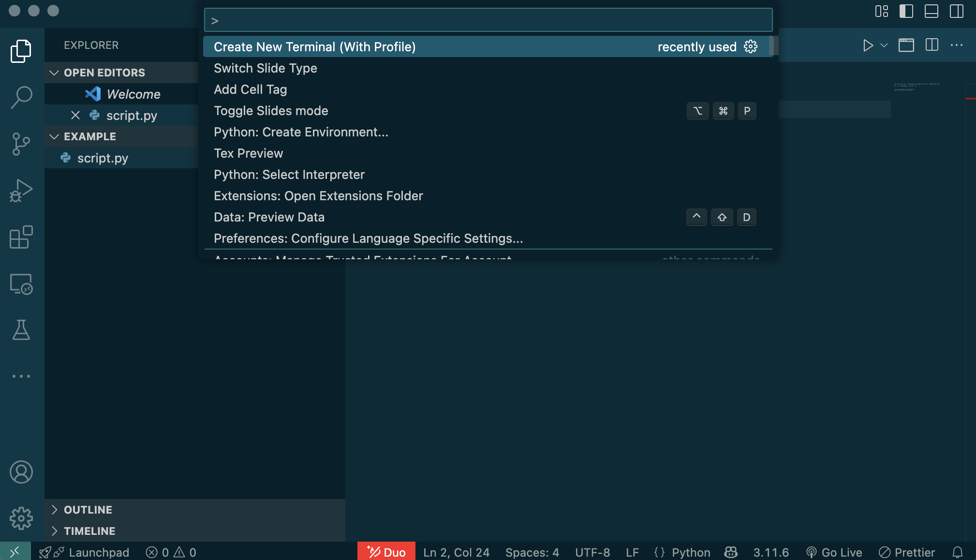Viewport: 976px width, 560px height.
Task: Click the command palette input field
Action: (x=488, y=20)
